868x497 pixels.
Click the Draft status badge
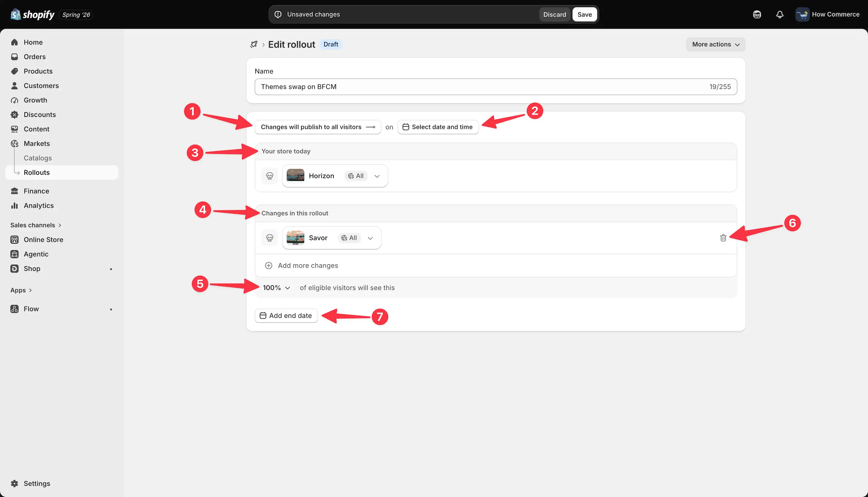point(331,44)
